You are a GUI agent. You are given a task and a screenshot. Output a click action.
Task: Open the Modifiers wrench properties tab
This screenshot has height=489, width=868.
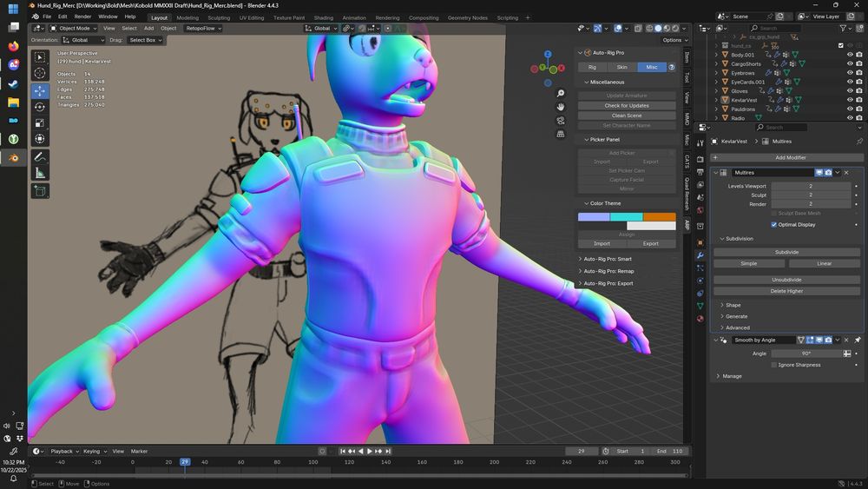click(700, 255)
